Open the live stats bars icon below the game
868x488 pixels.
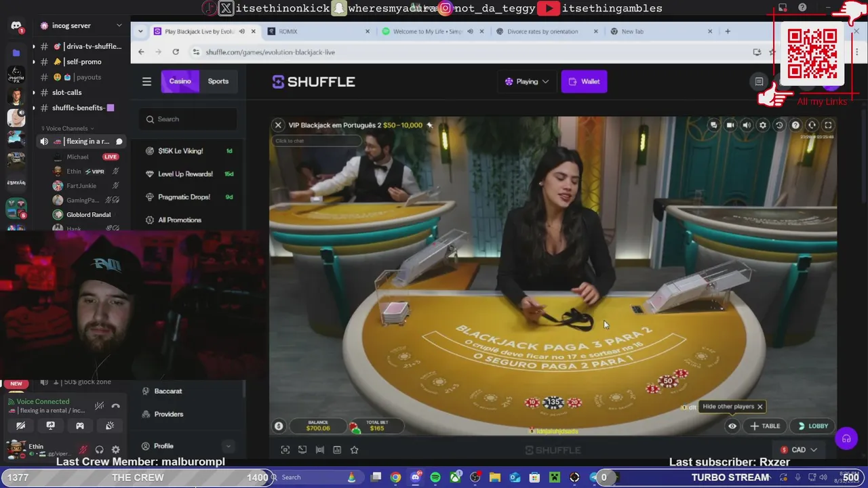click(319, 449)
